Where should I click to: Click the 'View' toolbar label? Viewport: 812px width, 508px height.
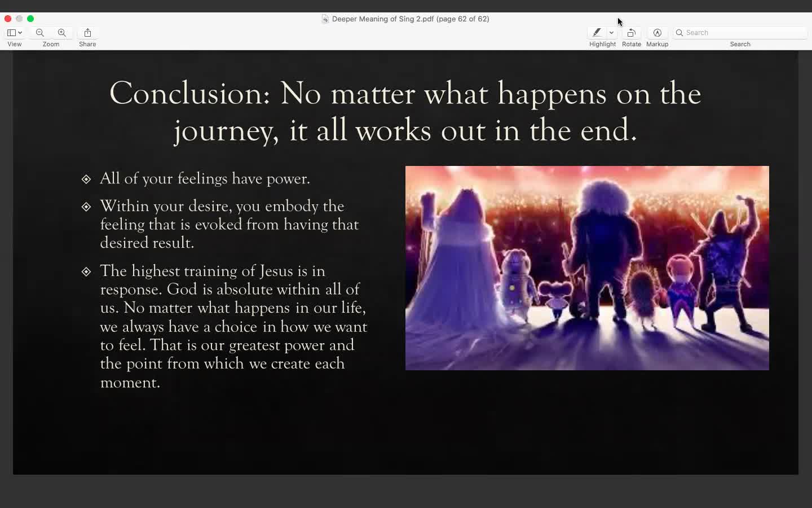pos(15,44)
